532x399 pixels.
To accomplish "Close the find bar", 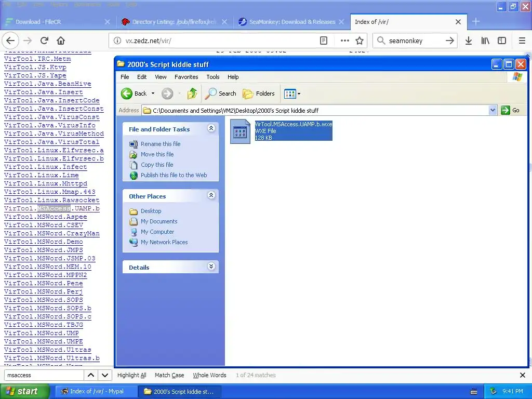I will pyautogui.click(x=523, y=375).
